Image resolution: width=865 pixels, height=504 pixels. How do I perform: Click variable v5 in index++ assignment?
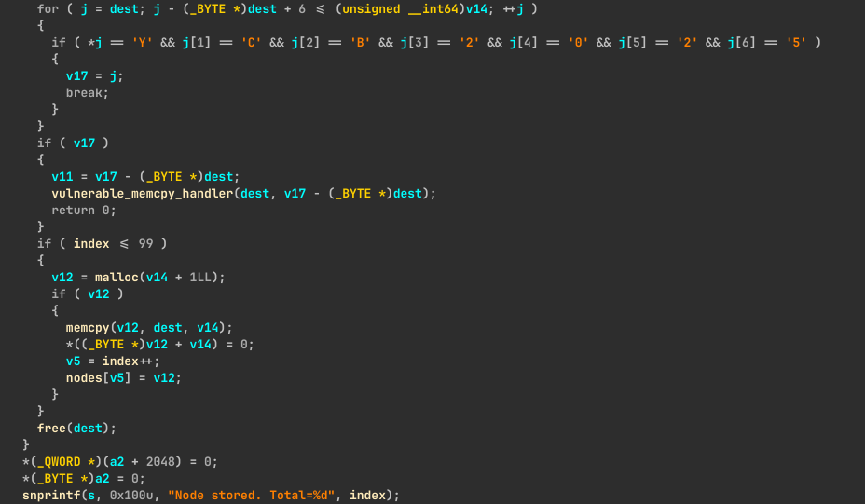tap(73, 361)
